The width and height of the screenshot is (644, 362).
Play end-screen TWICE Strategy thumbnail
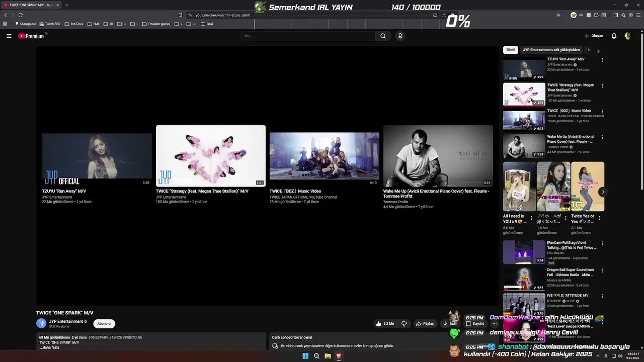pos(211,156)
